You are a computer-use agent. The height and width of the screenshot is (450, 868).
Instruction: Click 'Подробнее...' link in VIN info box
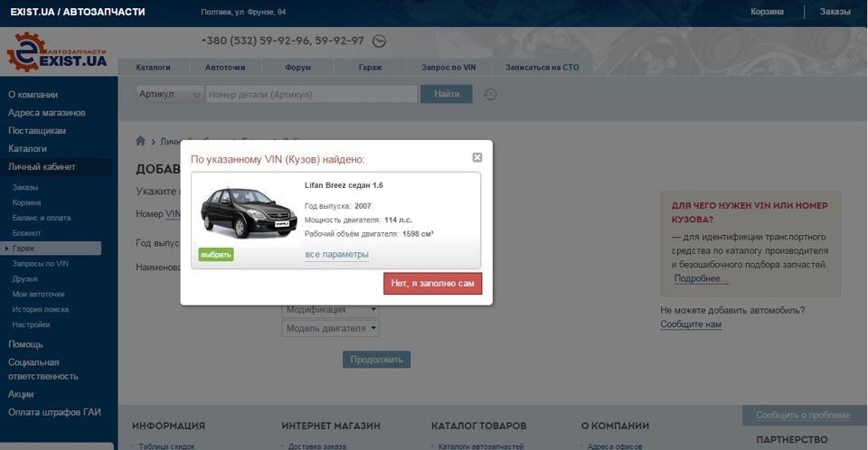click(x=701, y=278)
